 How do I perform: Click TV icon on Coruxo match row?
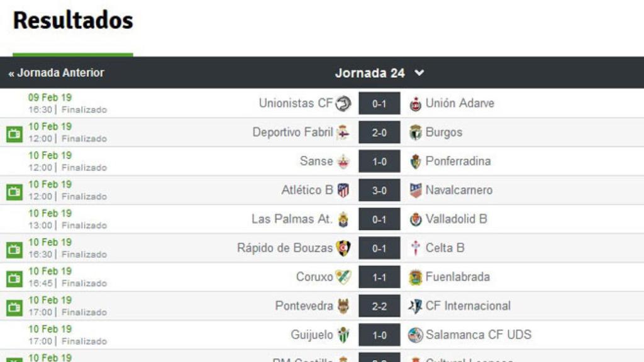point(14,278)
